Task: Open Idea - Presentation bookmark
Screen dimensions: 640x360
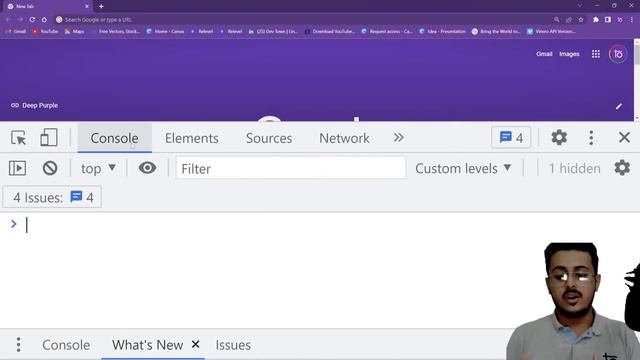Action: [x=442, y=31]
